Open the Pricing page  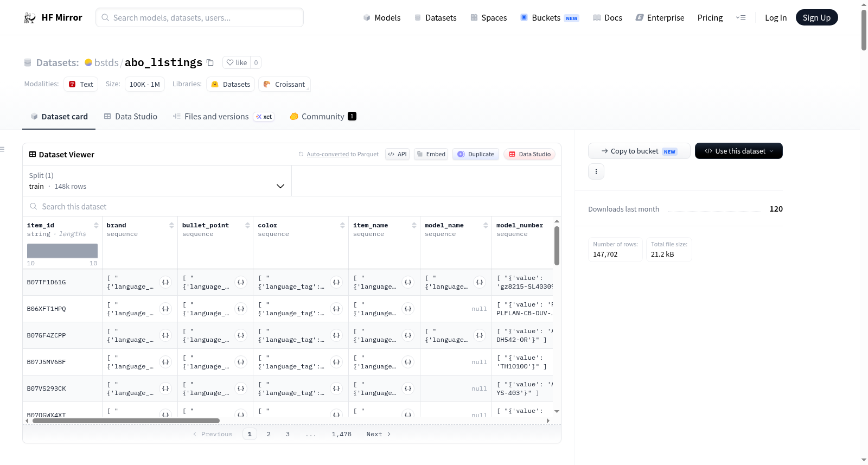[710, 17]
